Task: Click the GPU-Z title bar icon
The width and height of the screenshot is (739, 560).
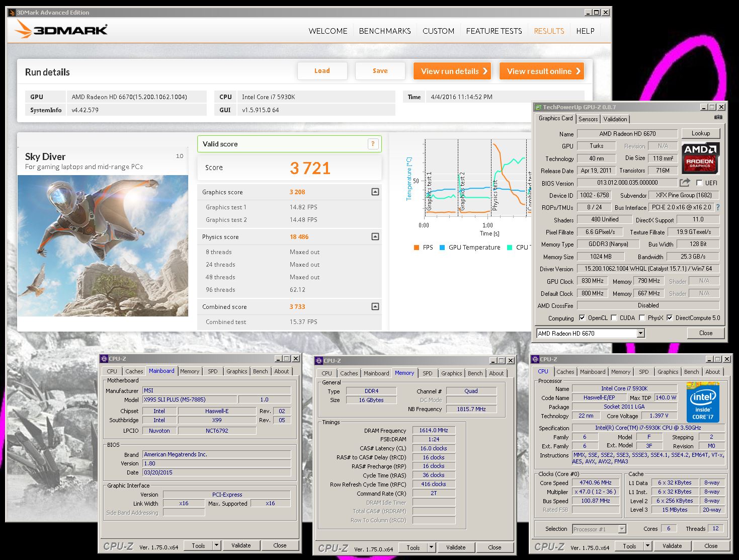Action: (538, 107)
